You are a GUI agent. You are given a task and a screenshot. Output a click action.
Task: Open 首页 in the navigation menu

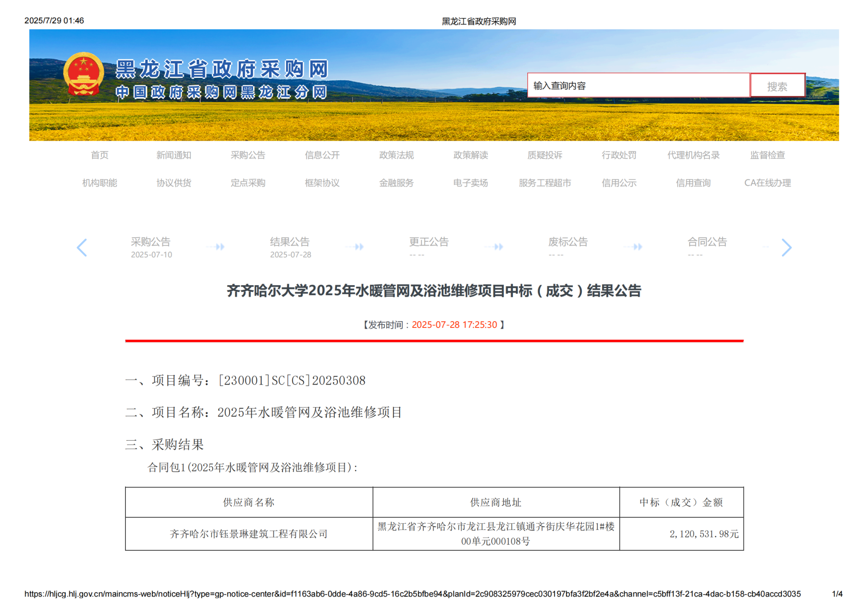[x=100, y=155]
